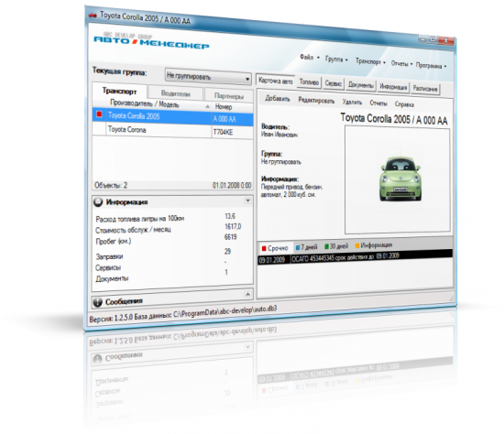Click the driver name Иван Иванович
Viewport: 504px width, 434px height.
[x=279, y=135]
